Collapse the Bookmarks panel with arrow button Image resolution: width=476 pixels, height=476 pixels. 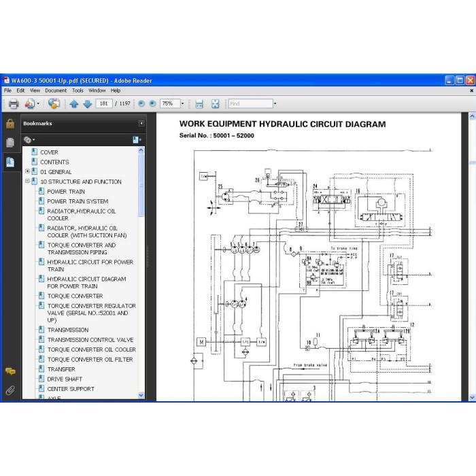[x=141, y=123]
